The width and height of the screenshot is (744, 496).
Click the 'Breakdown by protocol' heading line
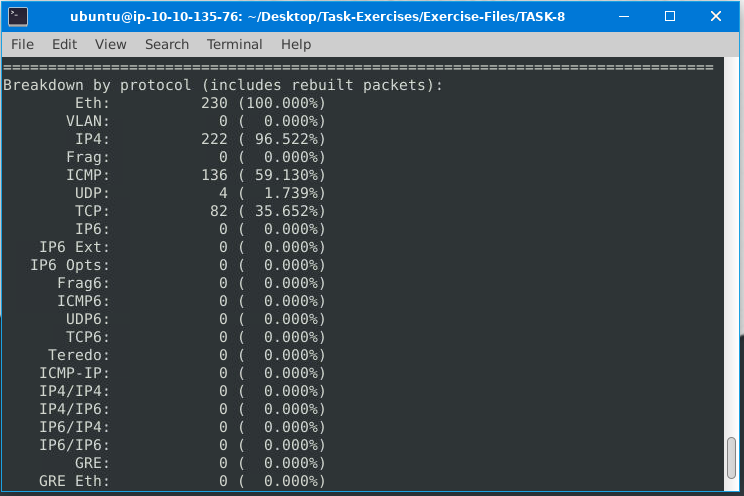coord(222,85)
